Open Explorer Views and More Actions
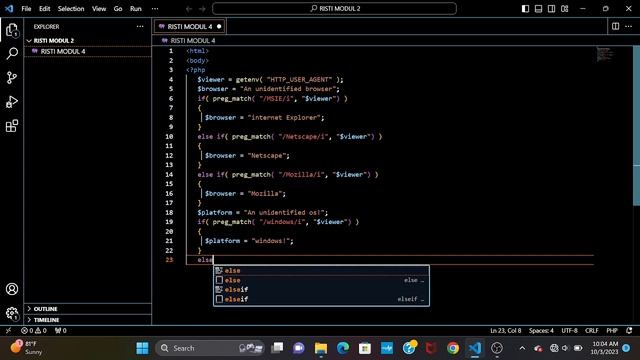 [140, 27]
